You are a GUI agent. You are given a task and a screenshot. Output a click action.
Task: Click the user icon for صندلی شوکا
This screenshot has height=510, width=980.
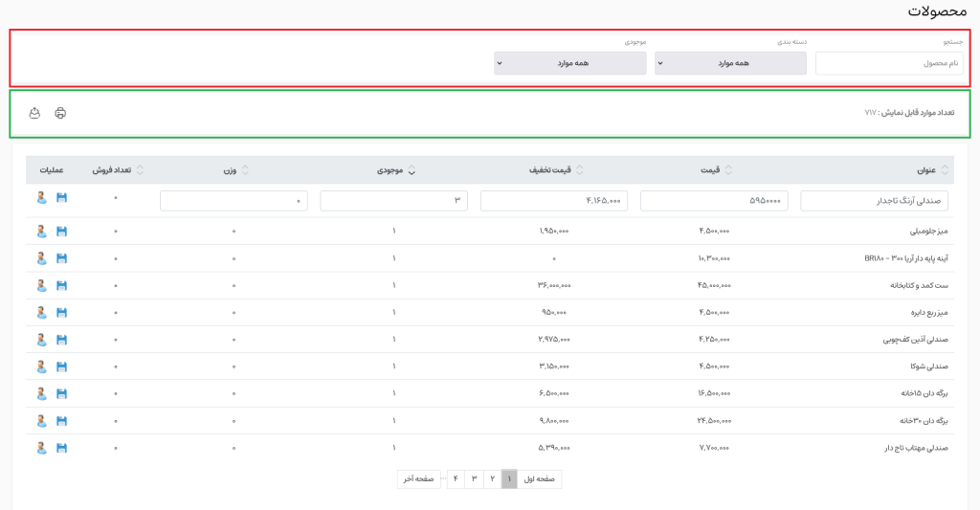41,366
